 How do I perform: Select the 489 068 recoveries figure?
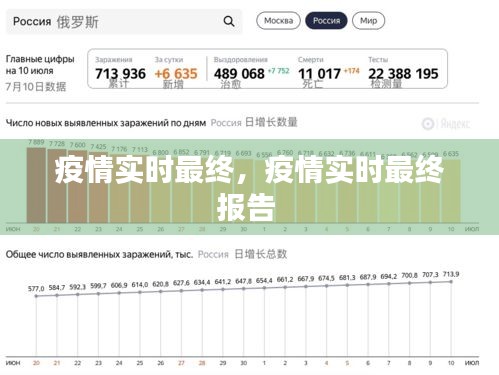click(239, 74)
